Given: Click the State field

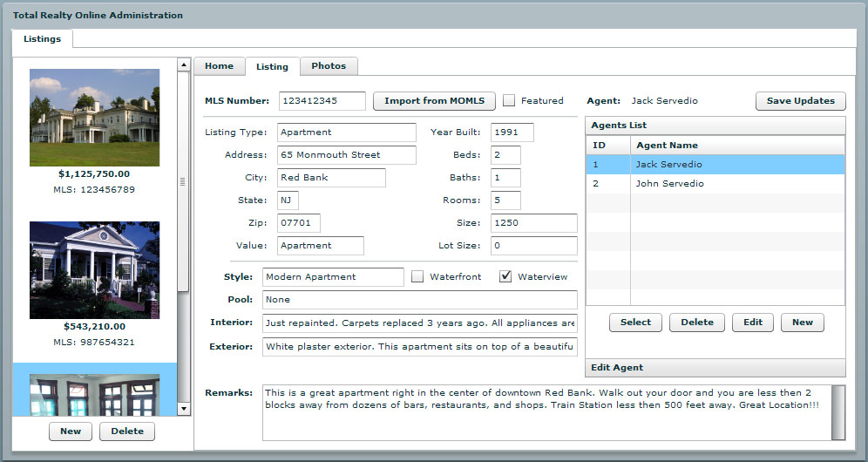Looking at the screenshot, I should click(x=288, y=200).
